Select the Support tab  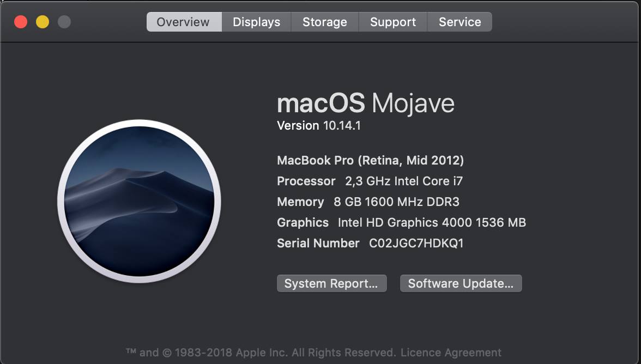coord(393,22)
